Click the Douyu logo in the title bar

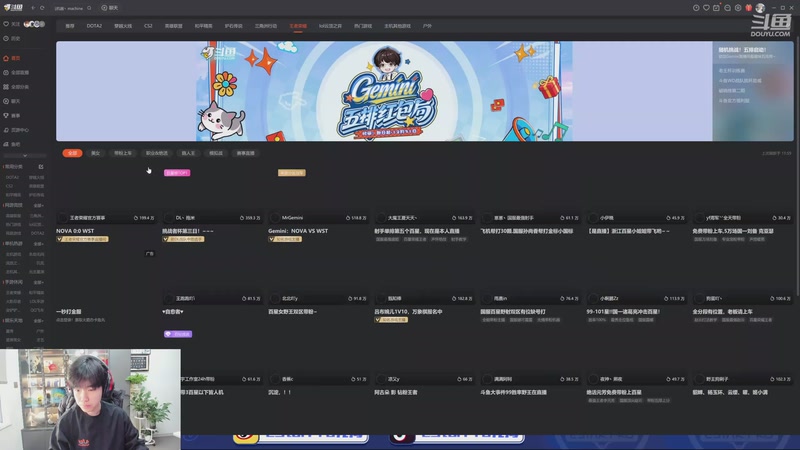[x=13, y=8]
